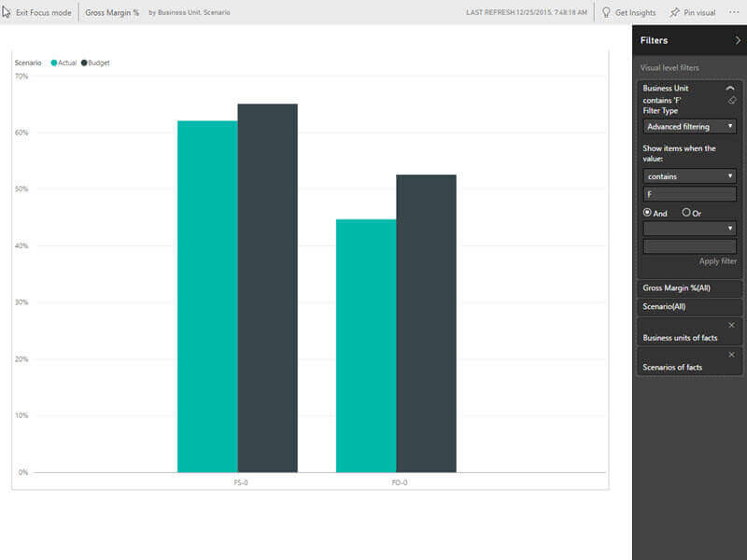Click the Get Insights lightbulb icon

tap(606, 12)
